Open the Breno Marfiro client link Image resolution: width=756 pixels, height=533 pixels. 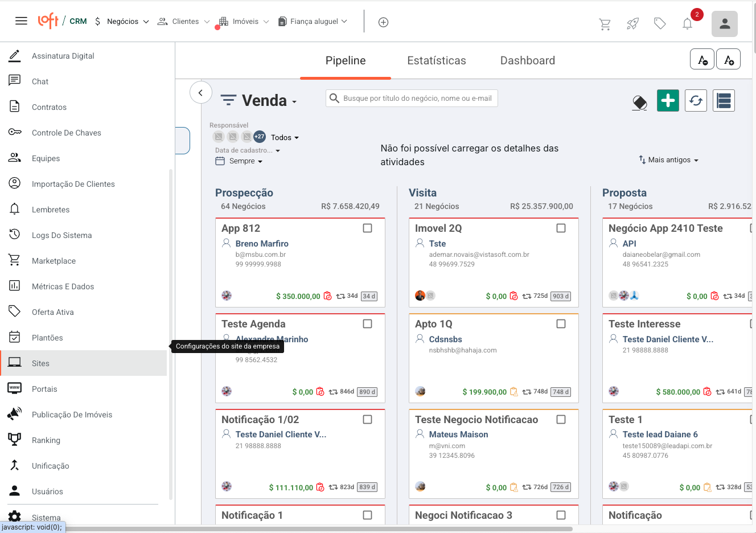pyautogui.click(x=262, y=244)
